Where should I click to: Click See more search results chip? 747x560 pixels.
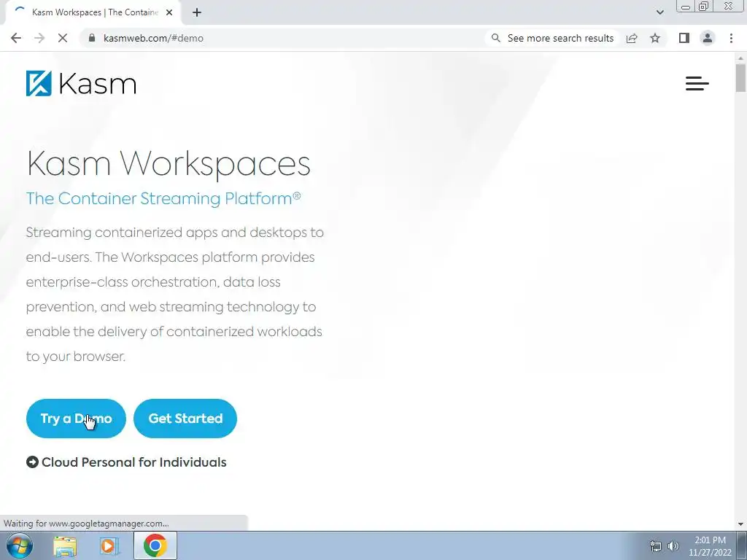click(x=552, y=38)
